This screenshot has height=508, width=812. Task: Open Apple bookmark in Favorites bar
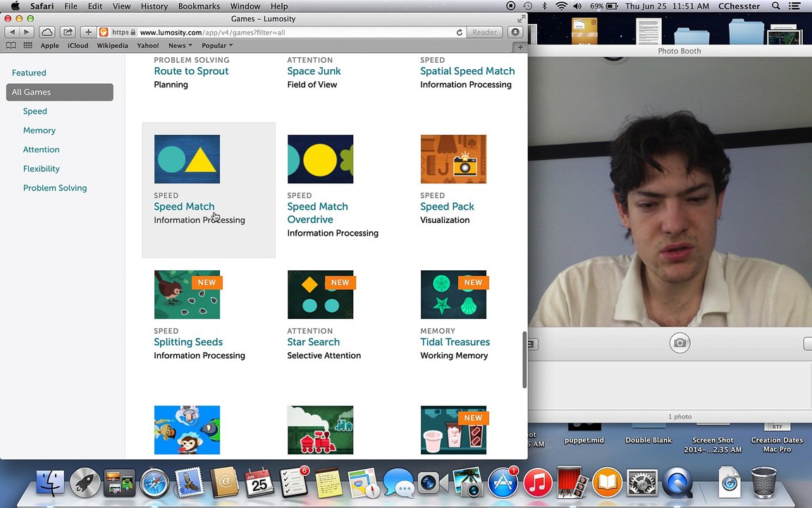point(50,46)
